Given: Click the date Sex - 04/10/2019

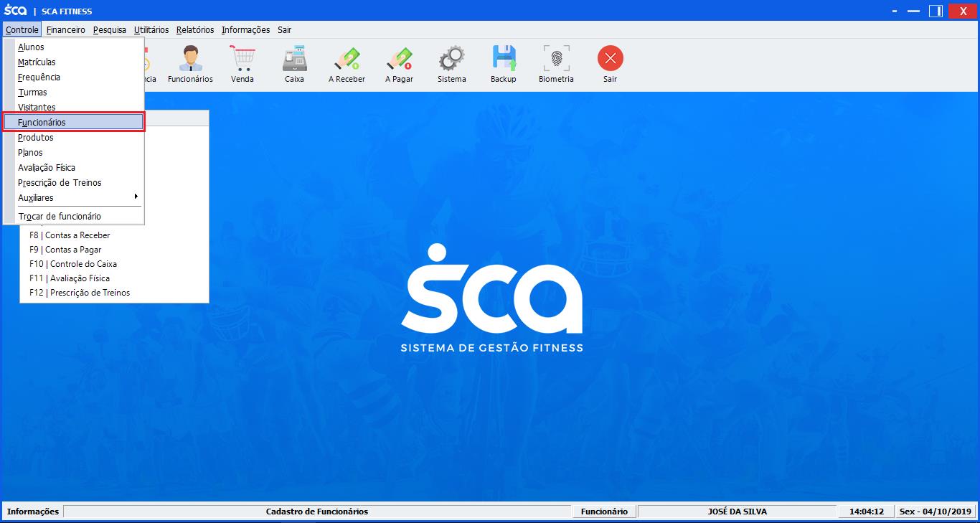Looking at the screenshot, I should [936, 512].
